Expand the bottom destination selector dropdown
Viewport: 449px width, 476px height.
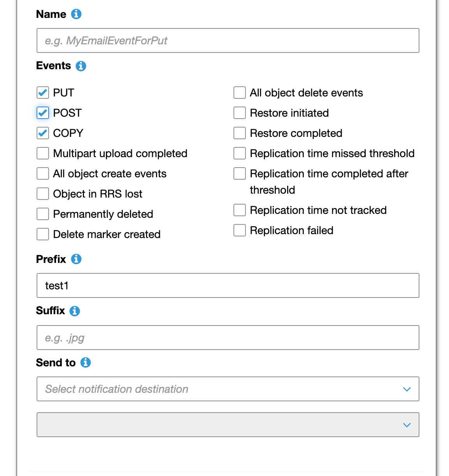click(x=228, y=425)
